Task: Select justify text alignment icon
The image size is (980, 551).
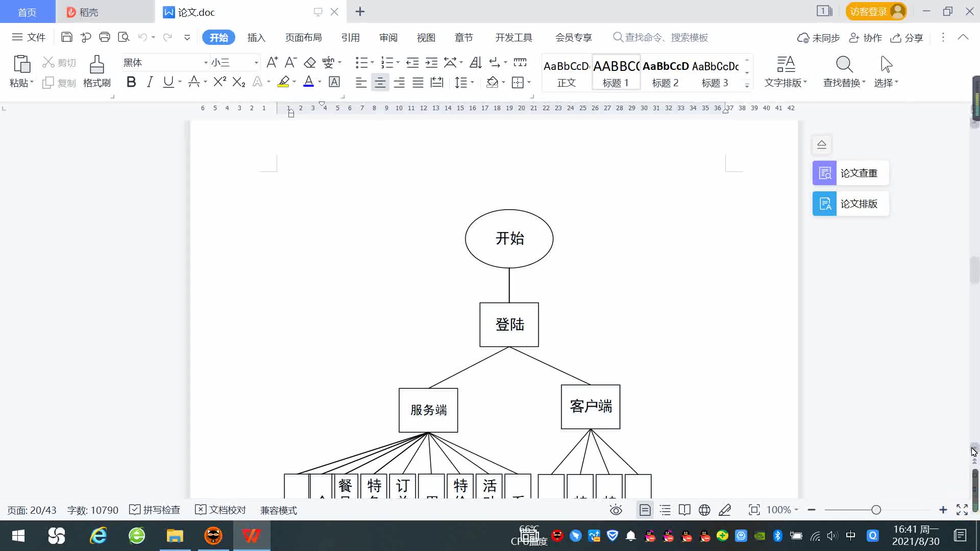Action: tap(418, 83)
